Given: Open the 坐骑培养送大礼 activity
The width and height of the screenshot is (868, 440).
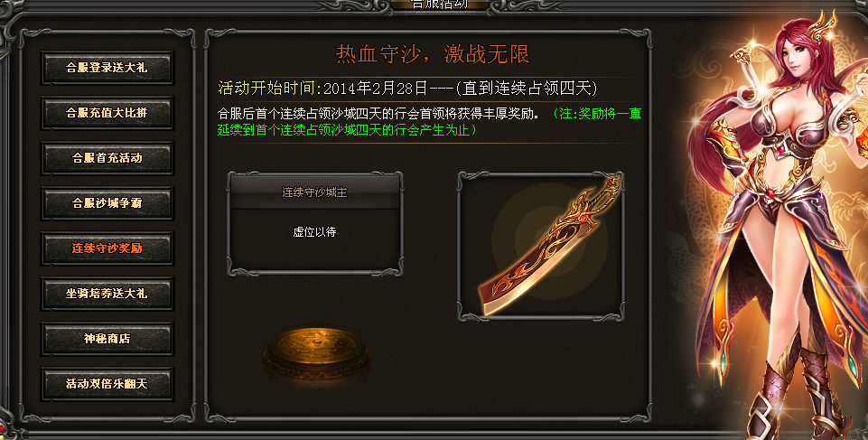Looking at the screenshot, I should point(107,294).
